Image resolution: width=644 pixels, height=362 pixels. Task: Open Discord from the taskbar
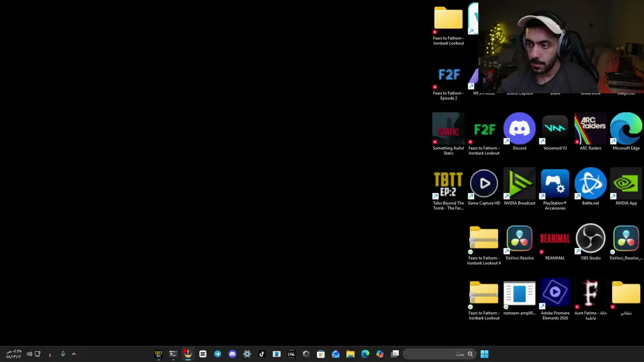(x=232, y=354)
